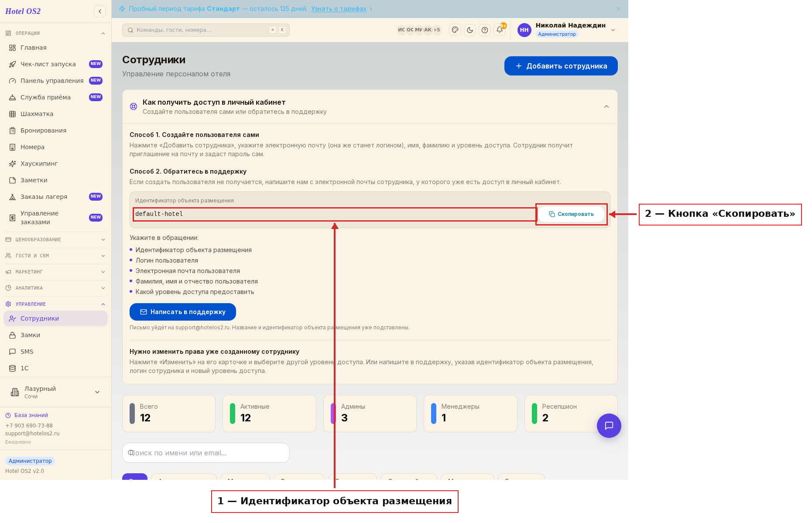Expand the ЦЕНООБРАЗОВАНИЕ section
This screenshot has height=523, width=812.
point(55,239)
